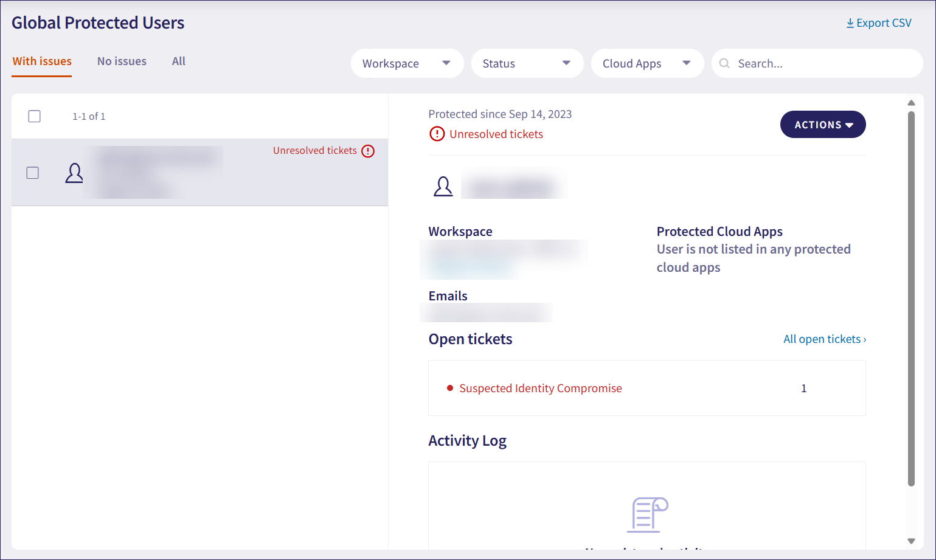Click the user avatar icon in details panel
This screenshot has width=936, height=560.
tap(443, 186)
